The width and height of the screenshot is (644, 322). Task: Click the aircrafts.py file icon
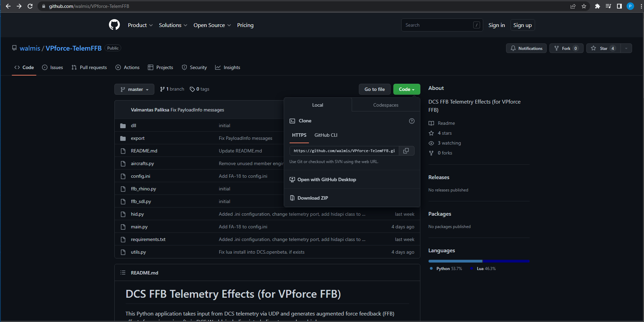pos(123,164)
